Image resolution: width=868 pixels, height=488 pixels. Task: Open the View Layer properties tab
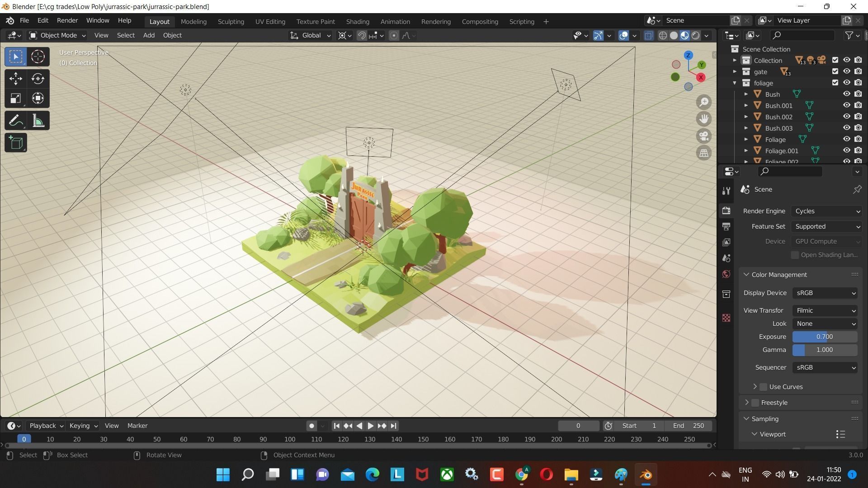click(726, 242)
